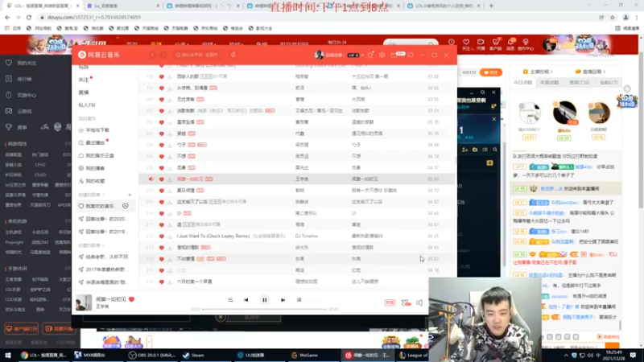Select the 贵宾(736) tab
Screen dimensions: 644x362
[x=579, y=83]
